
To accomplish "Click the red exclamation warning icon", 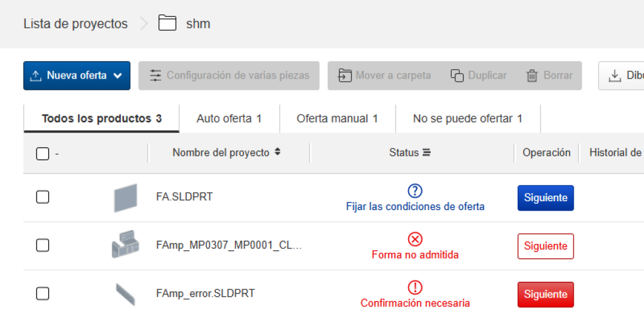I will click(415, 287).
